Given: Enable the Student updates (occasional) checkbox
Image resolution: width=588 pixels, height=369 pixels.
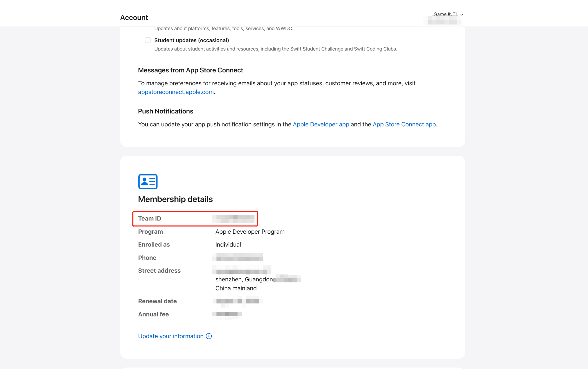Looking at the screenshot, I should 148,40.
